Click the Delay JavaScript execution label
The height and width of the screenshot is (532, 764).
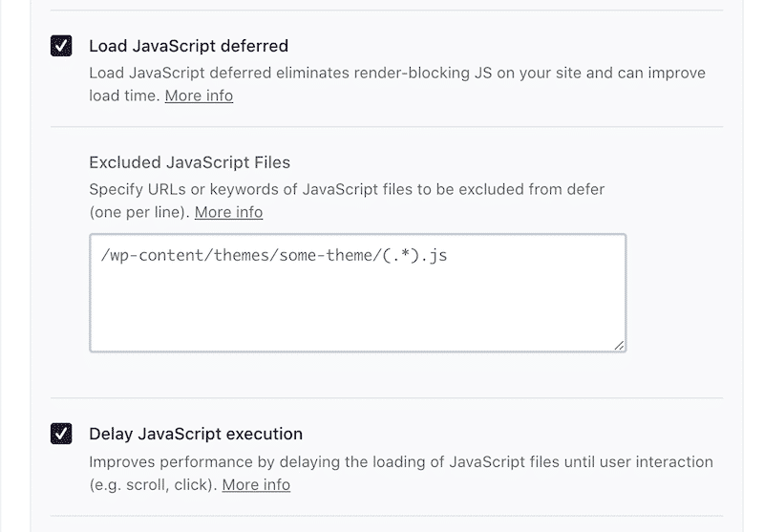196,434
